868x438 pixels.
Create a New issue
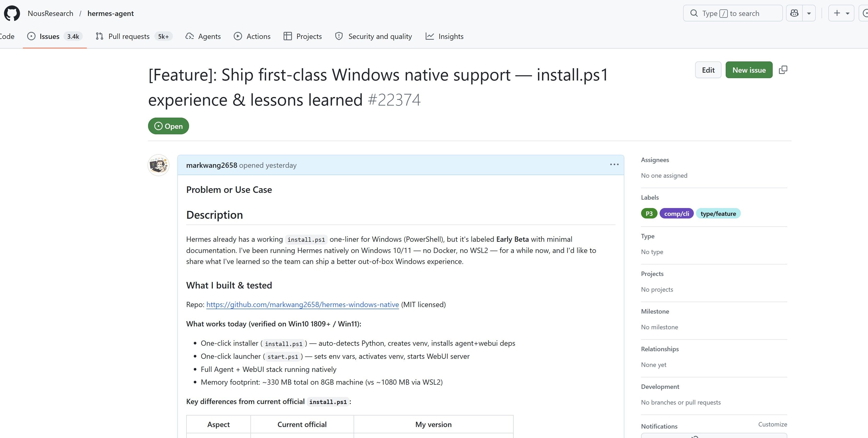coord(749,70)
